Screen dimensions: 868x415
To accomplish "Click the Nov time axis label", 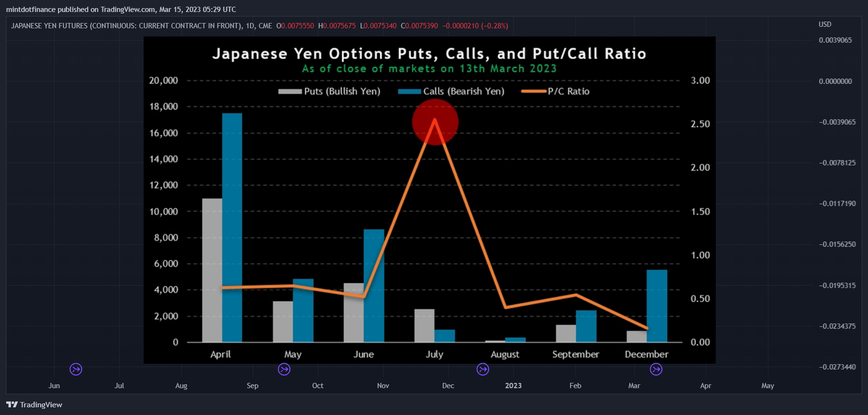I will [383, 386].
